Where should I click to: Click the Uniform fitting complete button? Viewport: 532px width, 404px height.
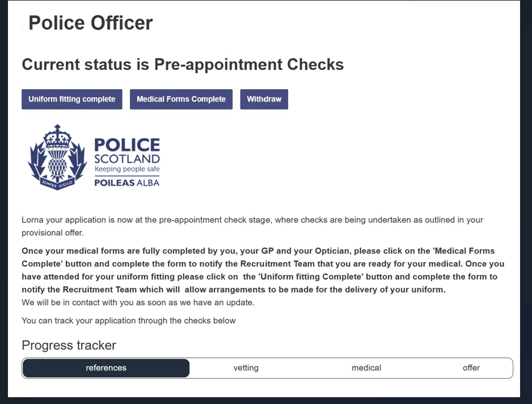tap(71, 99)
